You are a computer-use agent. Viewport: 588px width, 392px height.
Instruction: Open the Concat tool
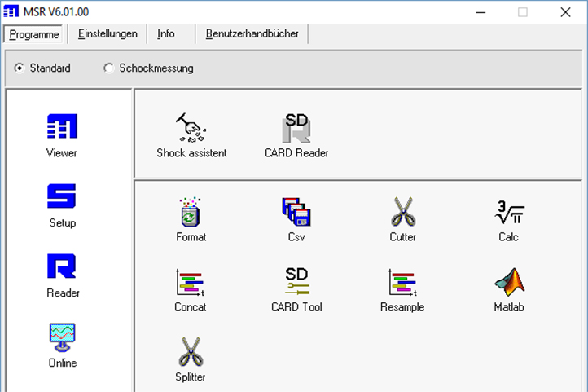191,283
